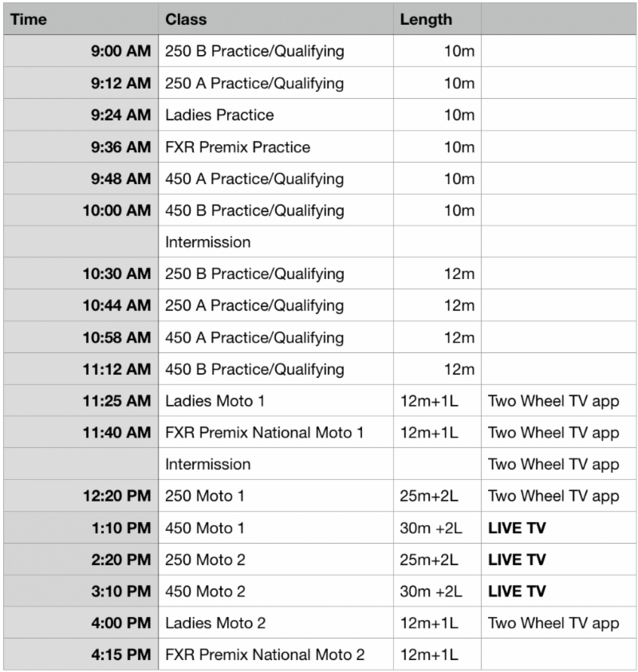The image size is (638, 672).
Task: Select FXR Premix National Moto 2
Action: click(x=265, y=655)
